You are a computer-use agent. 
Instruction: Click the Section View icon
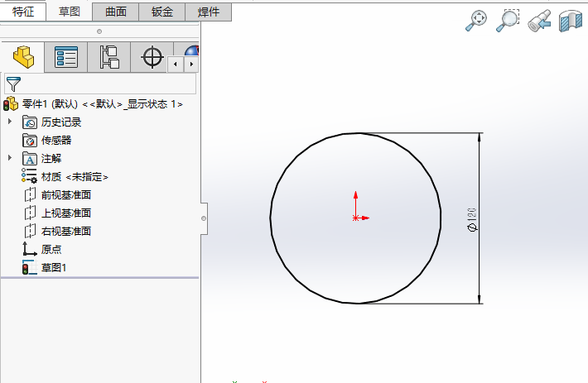[x=571, y=22]
